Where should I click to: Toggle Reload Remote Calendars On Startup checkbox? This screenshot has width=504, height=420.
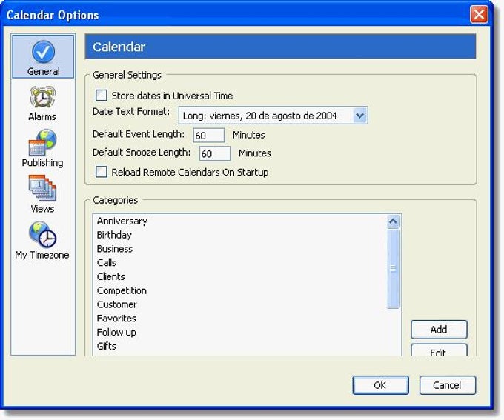[102, 172]
